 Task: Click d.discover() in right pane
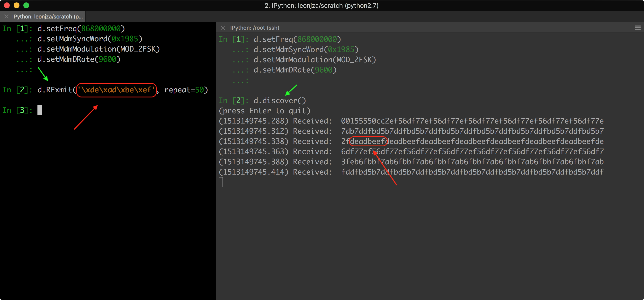[279, 100]
